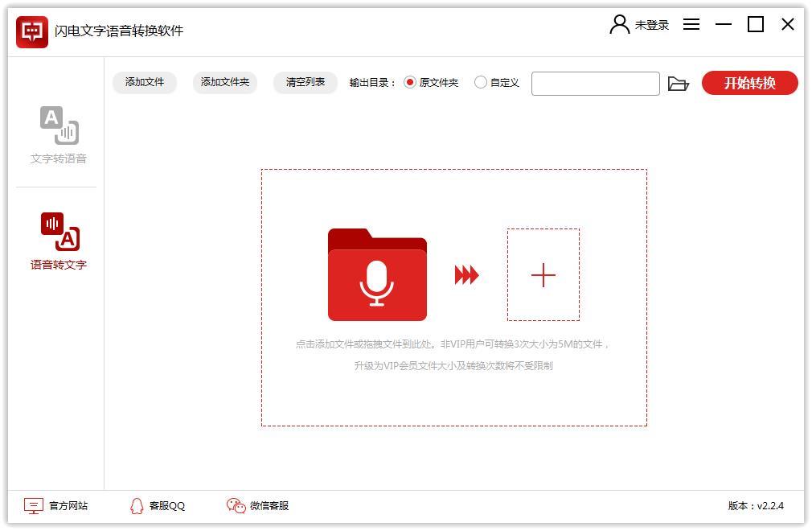Click the red microphone folder icon
The height and width of the screenshot is (531, 812).
[377, 275]
